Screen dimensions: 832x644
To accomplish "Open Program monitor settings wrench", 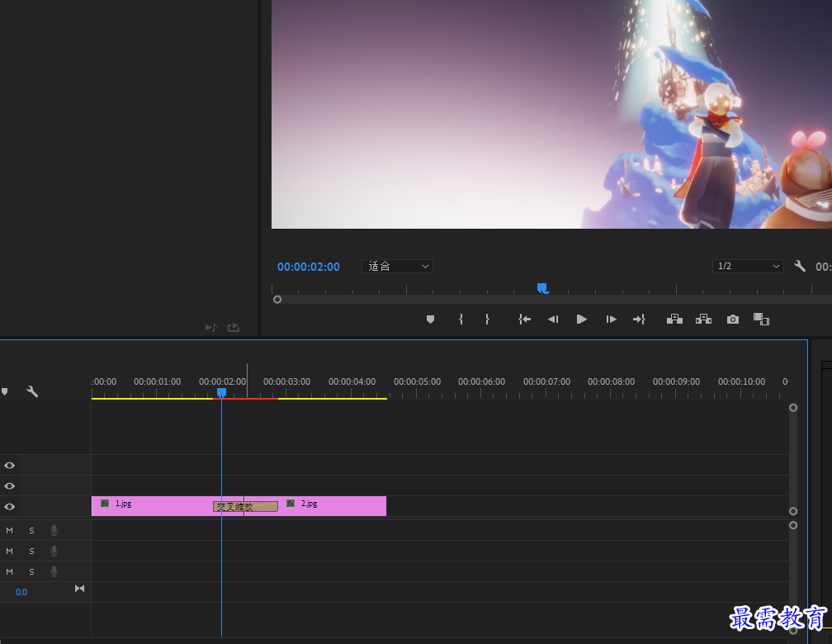I will pos(800,266).
